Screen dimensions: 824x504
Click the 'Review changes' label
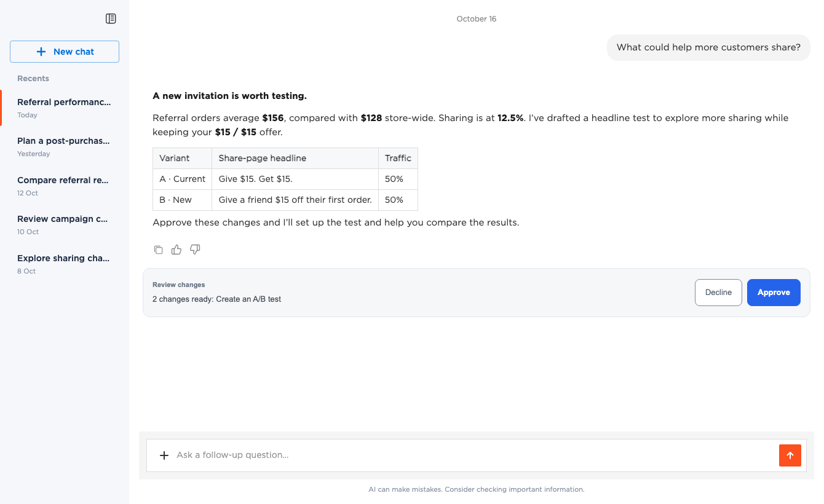[178, 285]
